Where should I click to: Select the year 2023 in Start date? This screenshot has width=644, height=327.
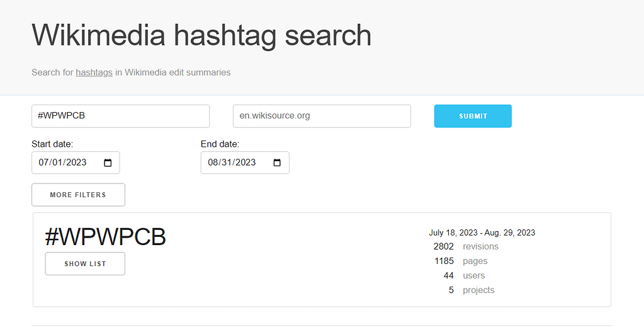point(76,163)
